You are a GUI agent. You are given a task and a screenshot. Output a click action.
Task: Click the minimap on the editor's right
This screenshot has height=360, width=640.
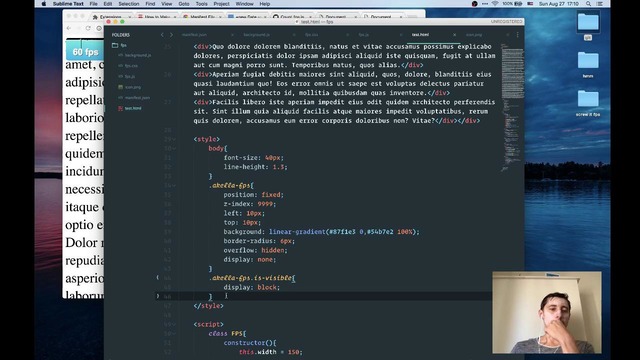point(512,108)
